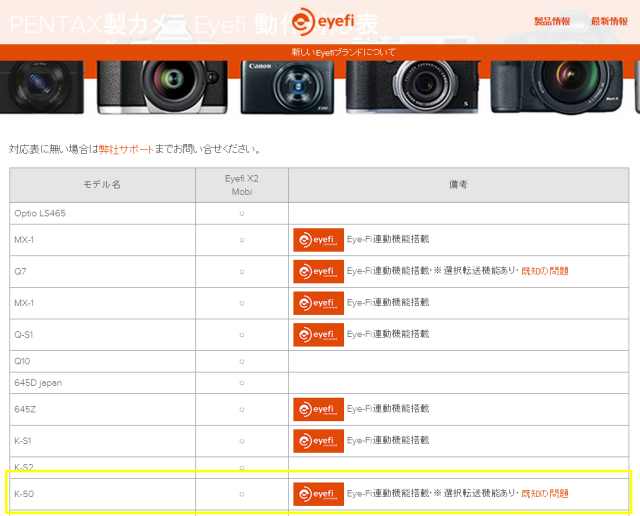Click the Eyefi X2 Mobi column header
640x516 pixels.
242,185
